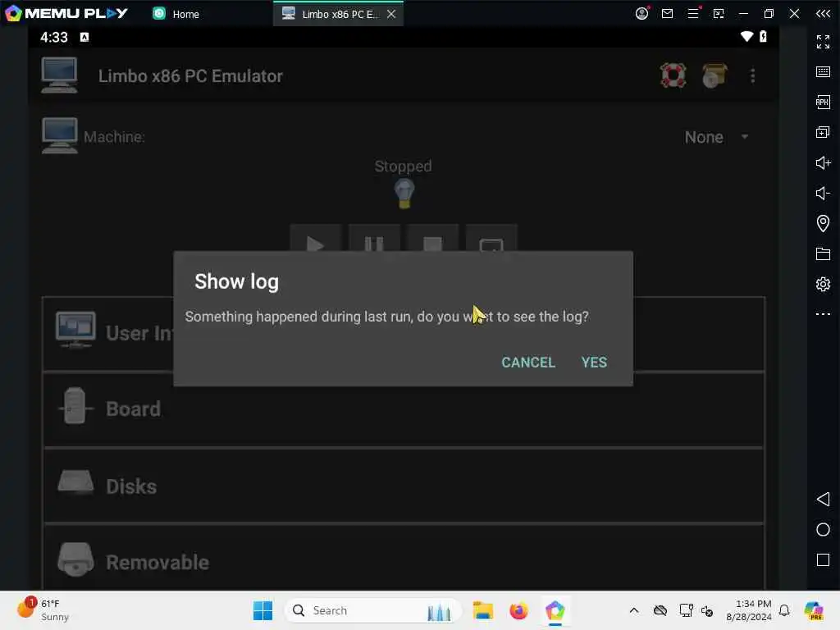Open the Limbo help lifebuoy icon
The width and height of the screenshot is (840, 630).
tap(673, 75)
